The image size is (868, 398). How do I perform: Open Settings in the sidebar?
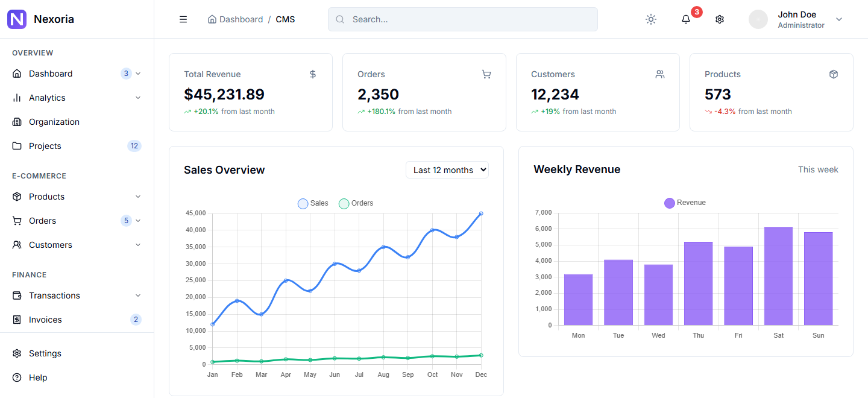tap(77, 353)
